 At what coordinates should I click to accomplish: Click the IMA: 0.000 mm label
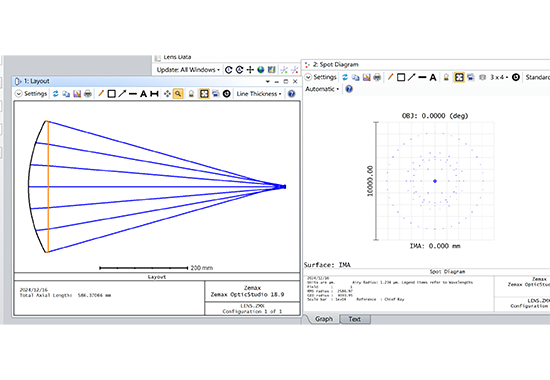(435, 246)
